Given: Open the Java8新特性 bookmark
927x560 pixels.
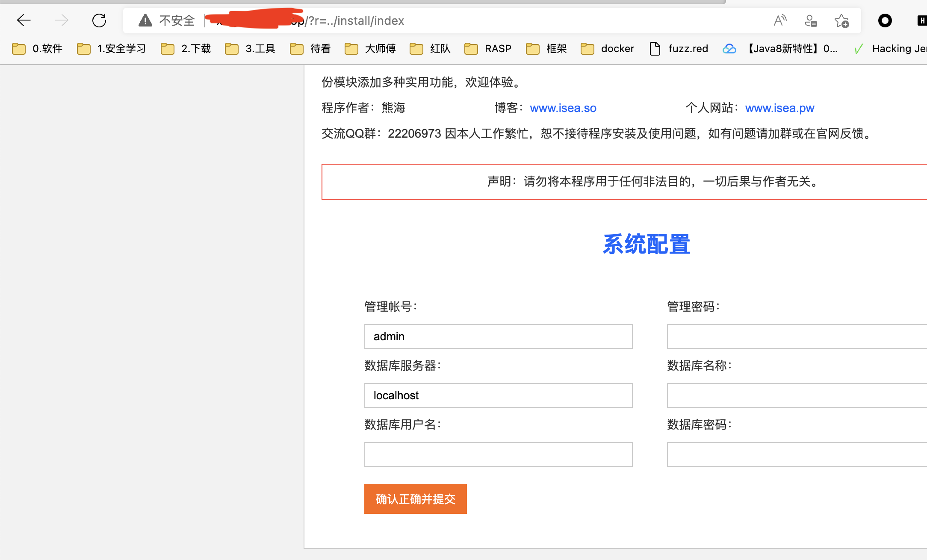Looking at the screenshot, I should point(780,49).
